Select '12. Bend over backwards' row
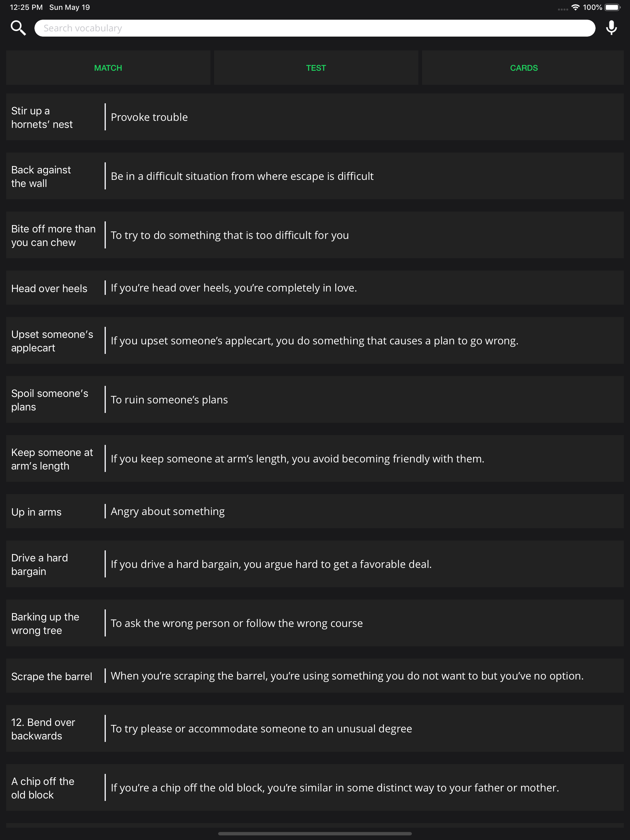 pyautogui.click(x=315, y=729)
